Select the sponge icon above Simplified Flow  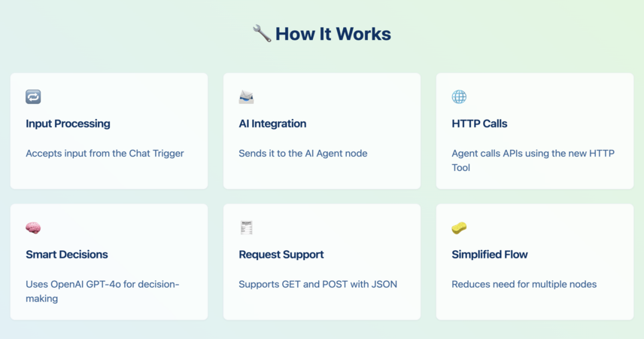(x=459, y=228)
